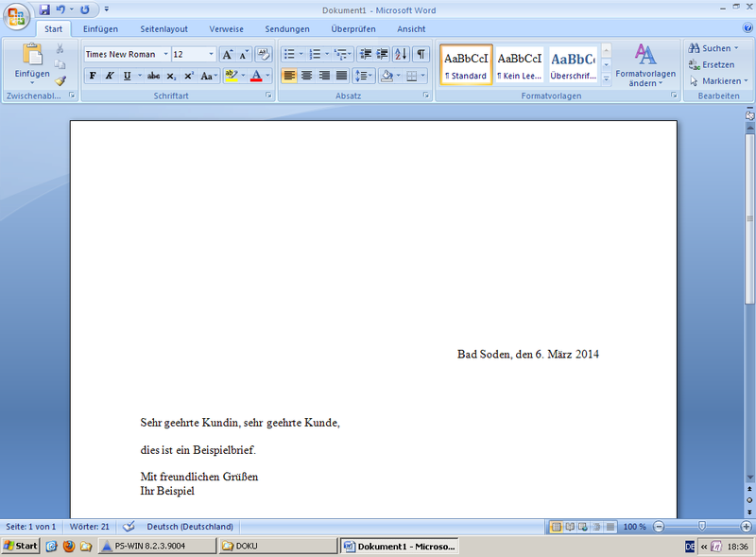Center align the text
This screenshot has width=756, height=557.
pyautogui.click(x=306, y=76)
